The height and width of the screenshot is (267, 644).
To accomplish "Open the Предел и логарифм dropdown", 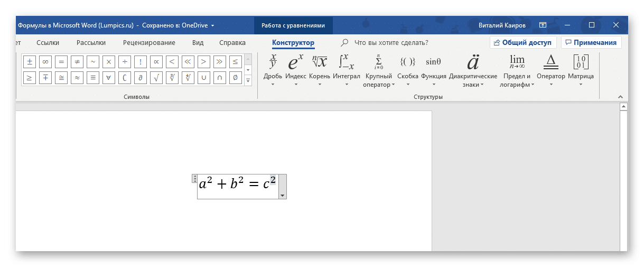I will coord(517,71).
